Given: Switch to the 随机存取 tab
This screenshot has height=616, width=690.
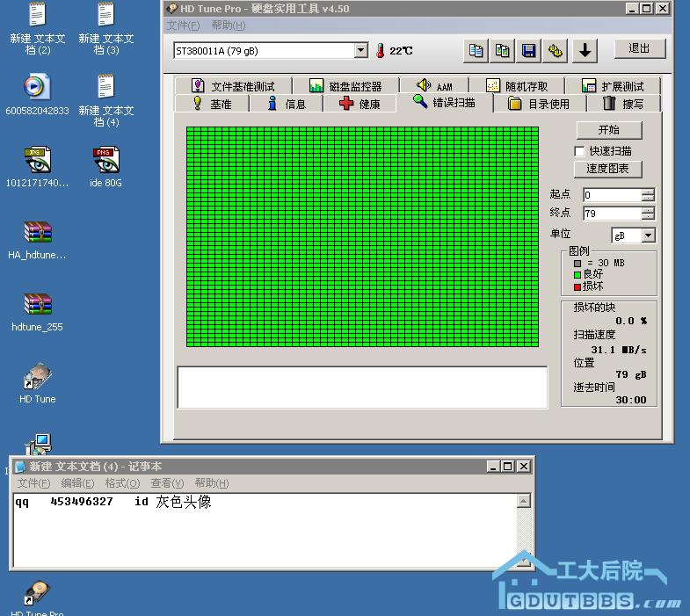Looking at the screenshot, I should tap(517, 86).
